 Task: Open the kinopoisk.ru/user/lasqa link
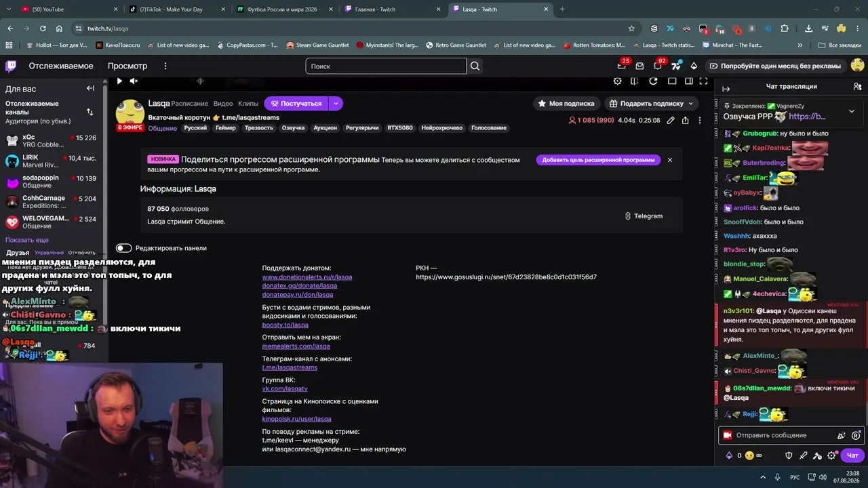point(297,419)
